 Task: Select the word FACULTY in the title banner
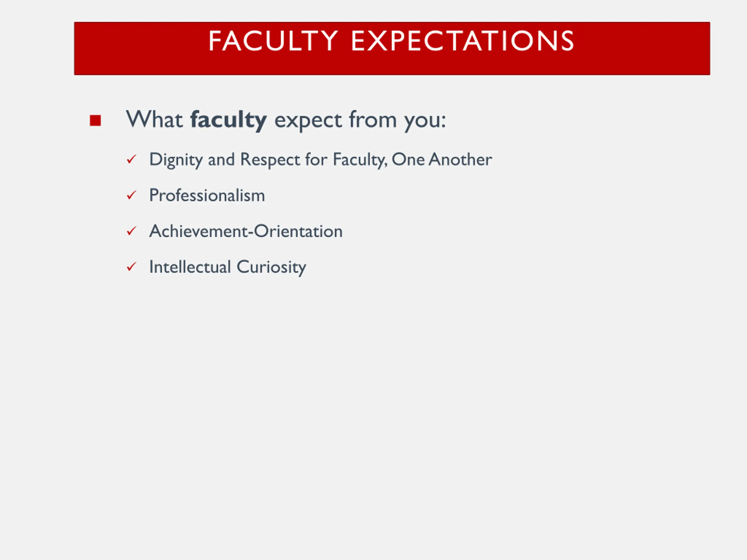[273, 41]
